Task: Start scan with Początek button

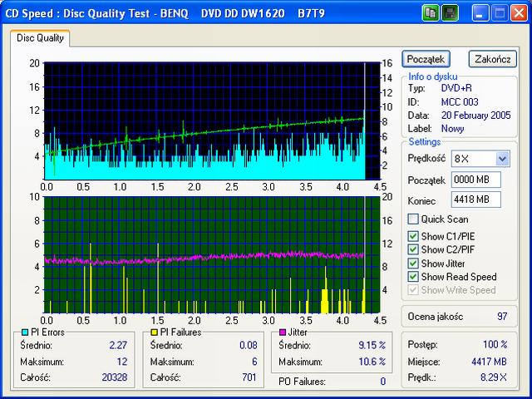Action: (426, 59)
